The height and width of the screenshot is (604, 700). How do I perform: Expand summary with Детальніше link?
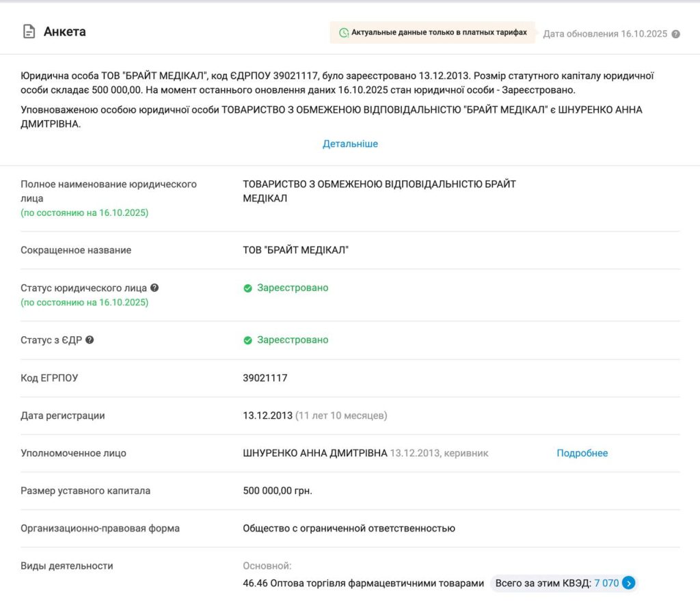tap(350, 143)
